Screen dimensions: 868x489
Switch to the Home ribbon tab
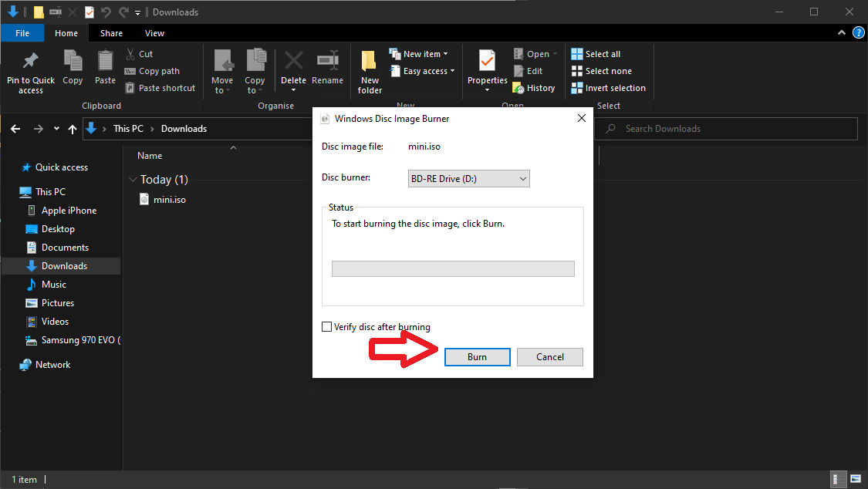66,33
